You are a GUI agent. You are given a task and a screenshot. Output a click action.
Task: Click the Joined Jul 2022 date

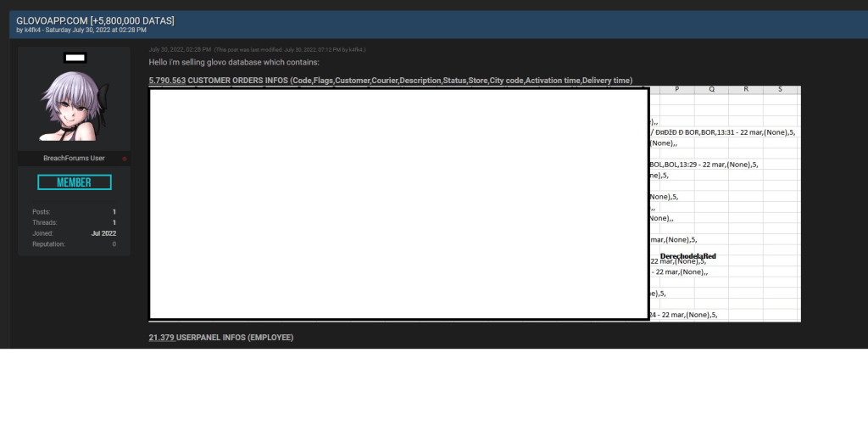click(x=103, y=233)
